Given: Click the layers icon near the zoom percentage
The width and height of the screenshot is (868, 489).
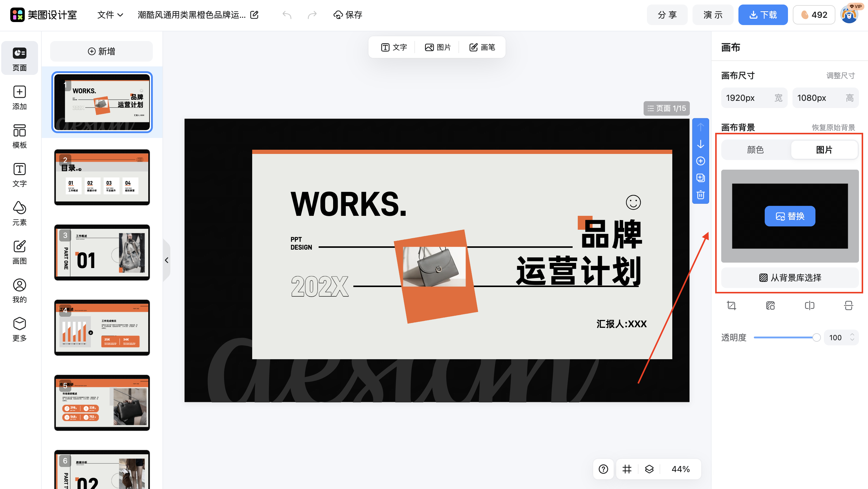Looking at the screenshot, I should pyautogui.click(x=649, y=468).
